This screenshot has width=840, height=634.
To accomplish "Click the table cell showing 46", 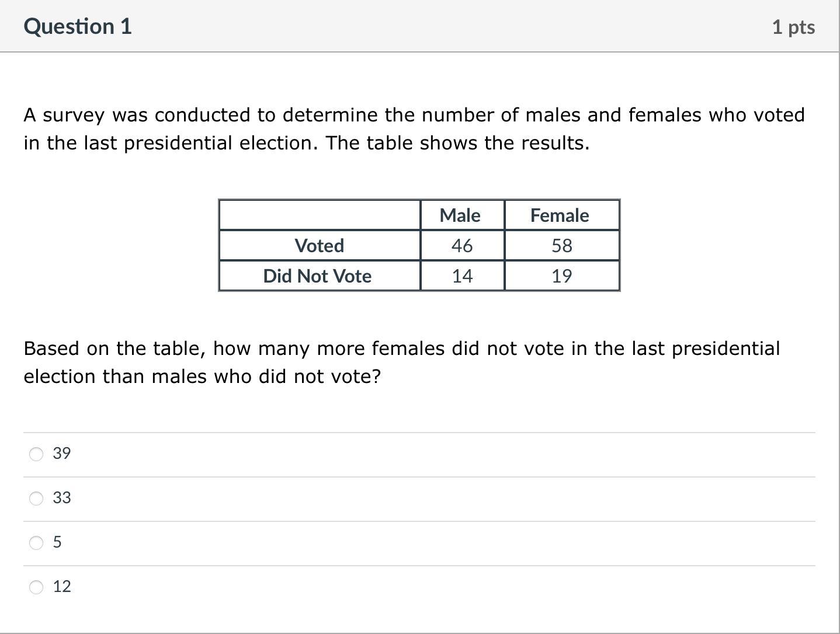I will pos(461,246).
